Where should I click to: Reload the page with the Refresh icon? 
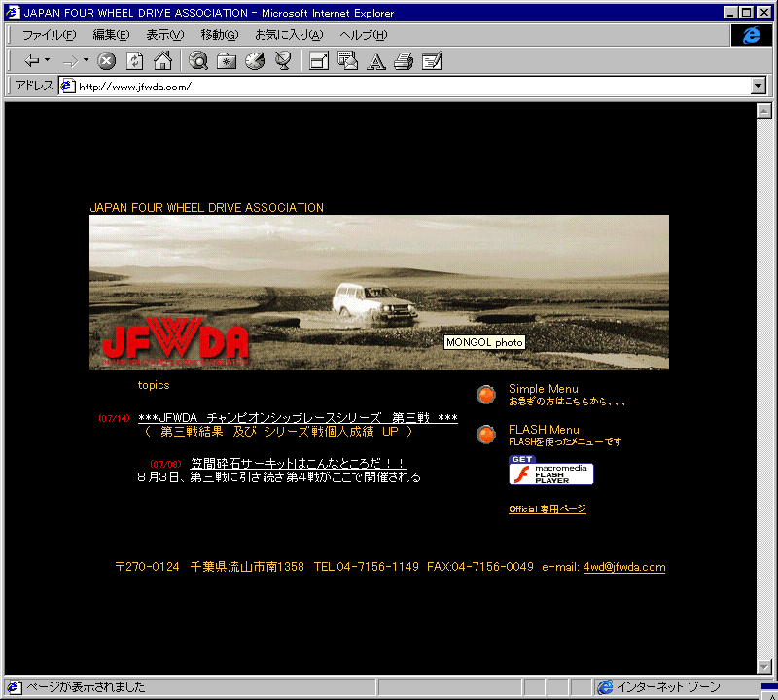pyautogui.click(x=134, y=61)
